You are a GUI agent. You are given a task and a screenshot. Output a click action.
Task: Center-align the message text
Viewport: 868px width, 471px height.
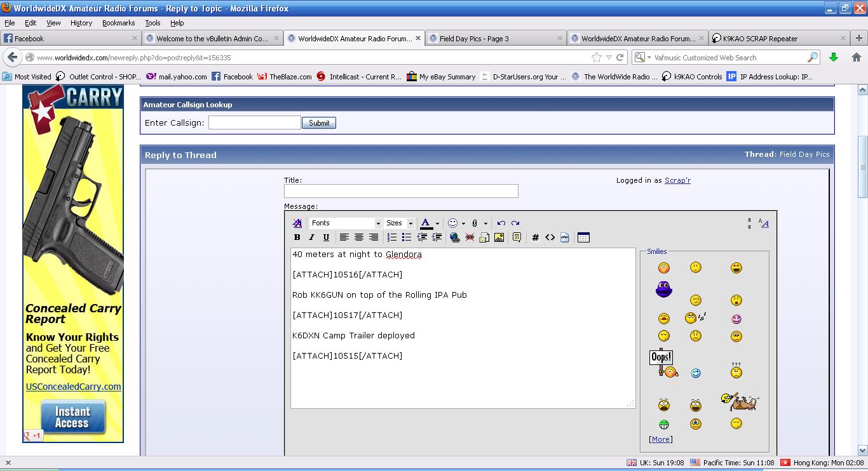pos(358,237)
